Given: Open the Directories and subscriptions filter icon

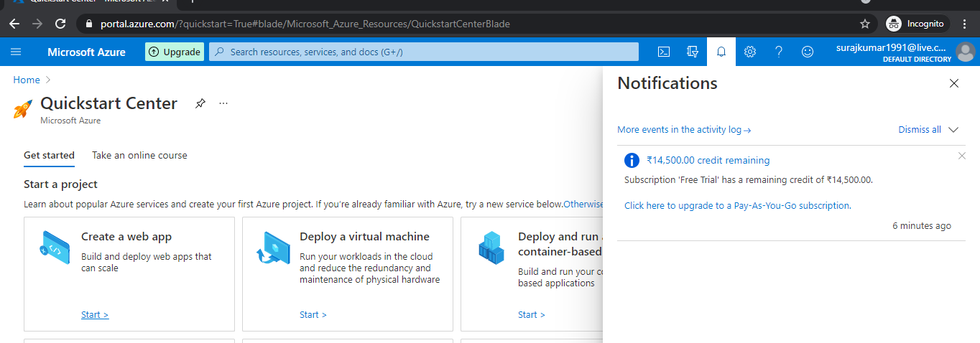Looking at the screenshot, I should click(693, 52).
